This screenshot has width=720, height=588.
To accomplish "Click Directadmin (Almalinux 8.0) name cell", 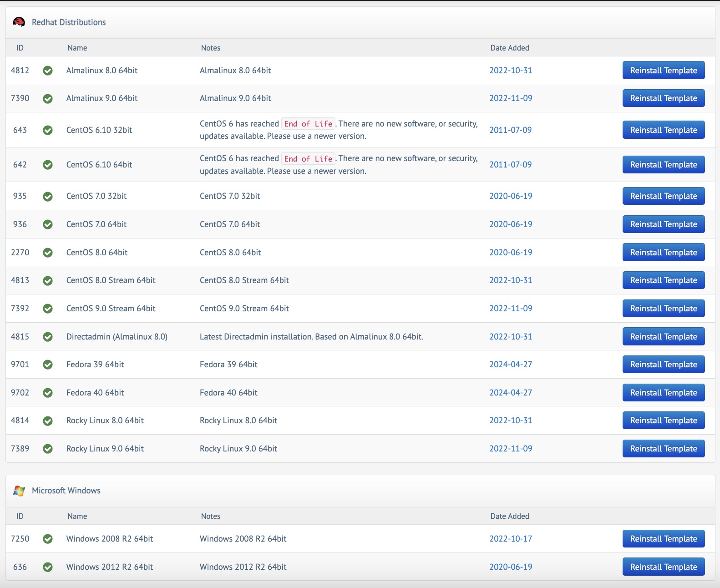I will pos(117,336).
